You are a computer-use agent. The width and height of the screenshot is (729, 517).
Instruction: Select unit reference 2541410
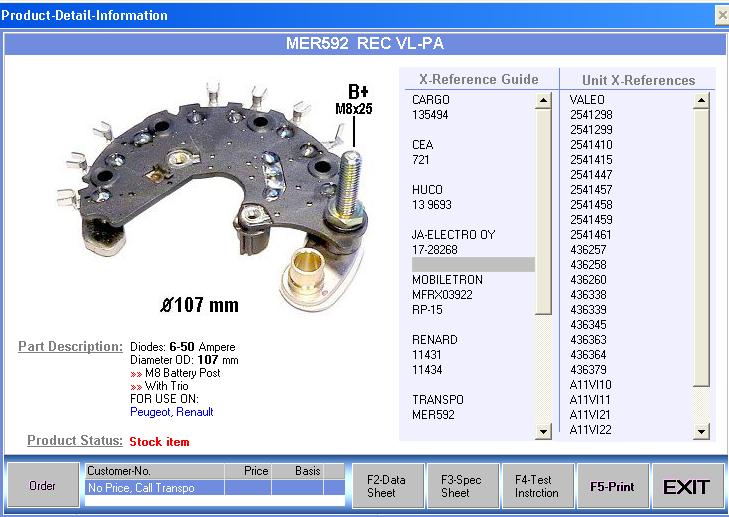(591, 145)
